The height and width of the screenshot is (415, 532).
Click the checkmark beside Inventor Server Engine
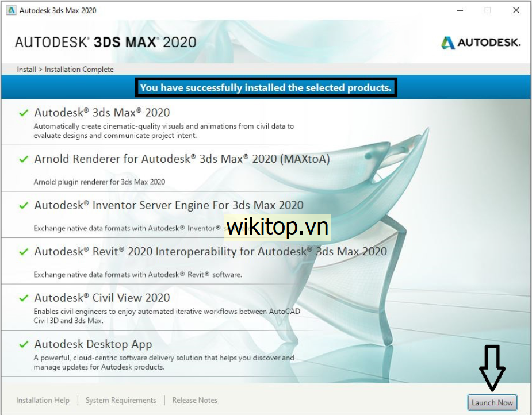tap(24, 205)
